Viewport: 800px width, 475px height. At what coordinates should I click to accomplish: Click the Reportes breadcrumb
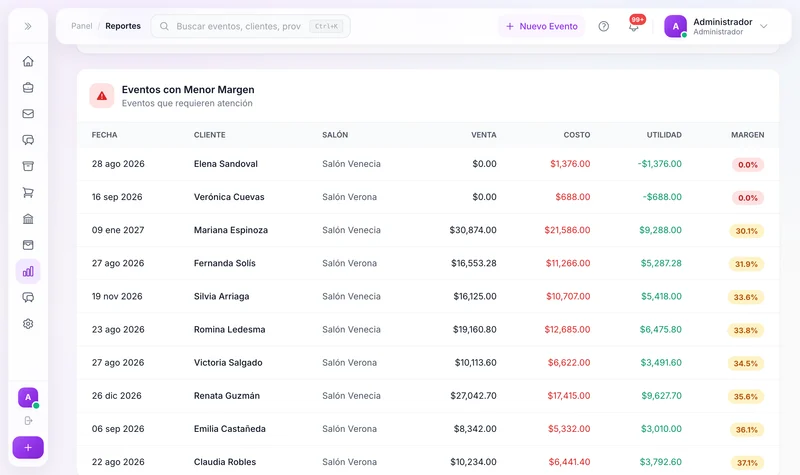(x=123, y=26)
